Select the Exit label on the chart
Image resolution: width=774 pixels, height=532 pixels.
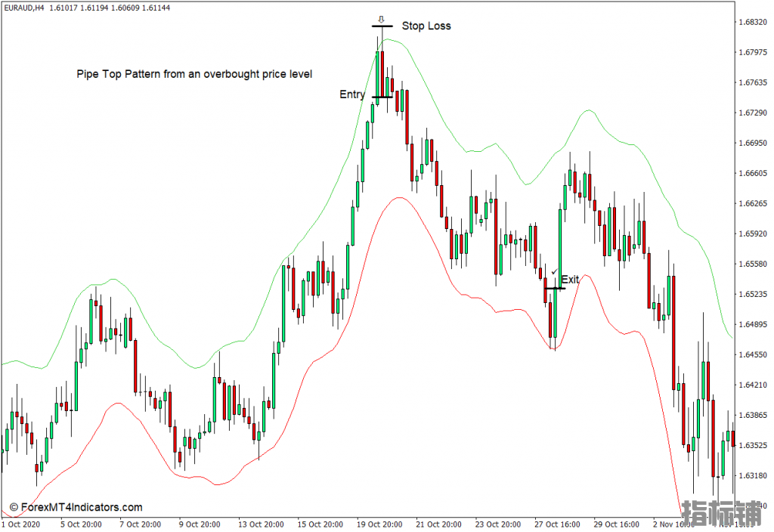pos(570,280)
